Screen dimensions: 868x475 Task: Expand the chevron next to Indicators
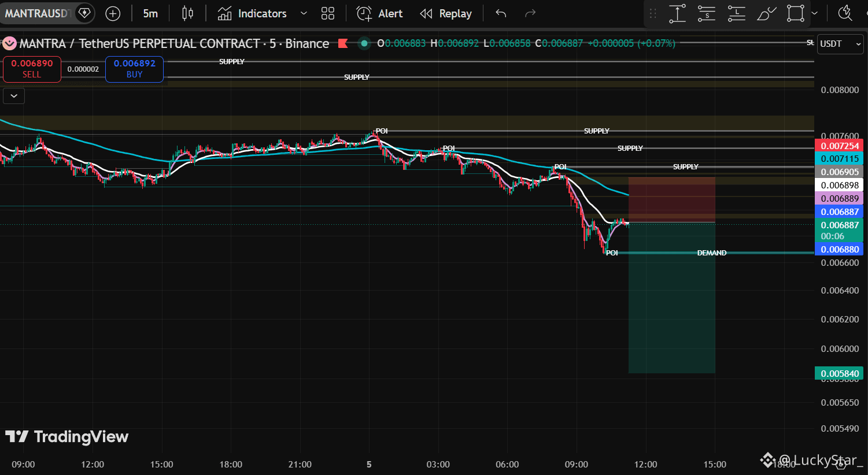click(304, 13)
